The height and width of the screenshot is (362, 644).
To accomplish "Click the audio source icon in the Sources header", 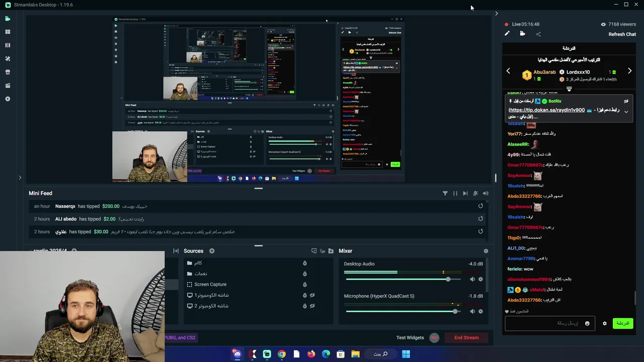I will pyautogui.click(x=323, y=251).
